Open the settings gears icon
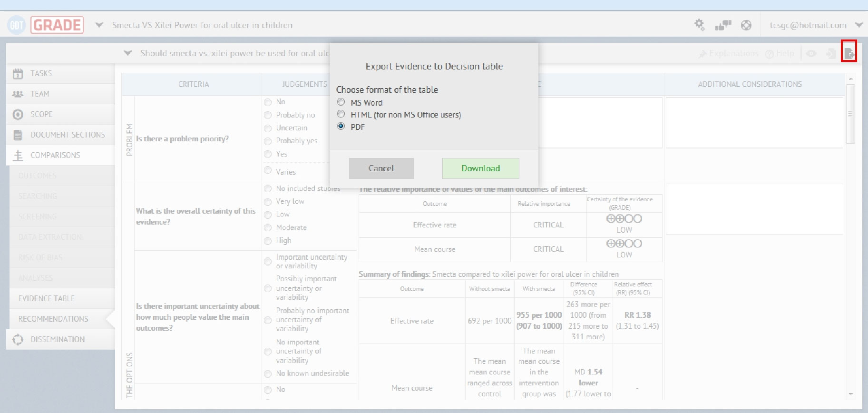This screenshot has width=868, height=413. click(x=699, y=25)
